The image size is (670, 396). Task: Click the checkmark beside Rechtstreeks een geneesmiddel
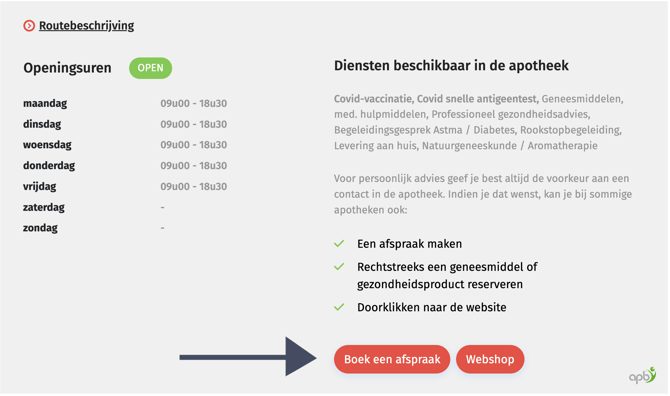coord(339,267)
